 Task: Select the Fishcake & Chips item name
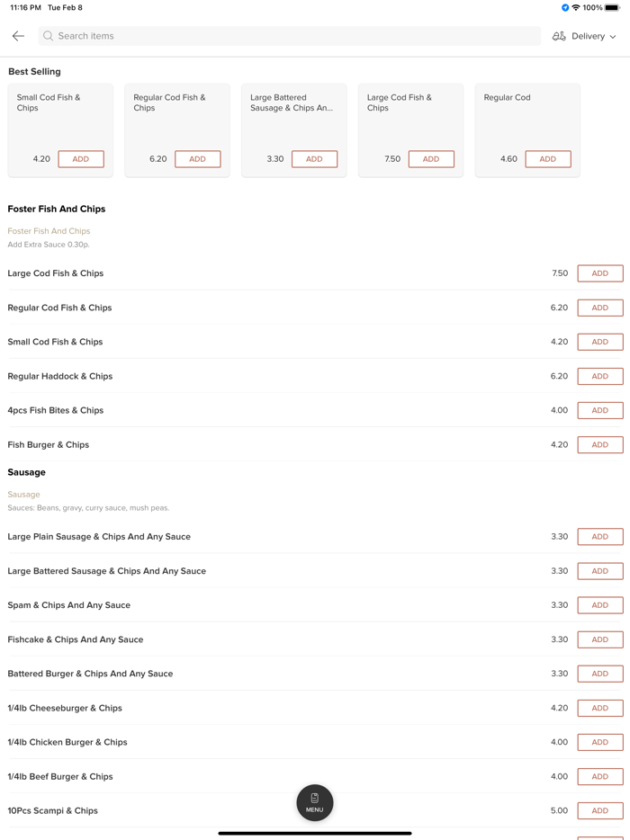[x=76, y=639]
